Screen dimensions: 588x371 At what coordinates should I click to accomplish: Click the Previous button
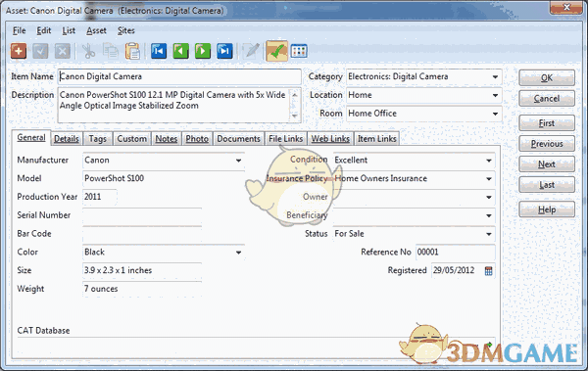[x=547, y=144]
